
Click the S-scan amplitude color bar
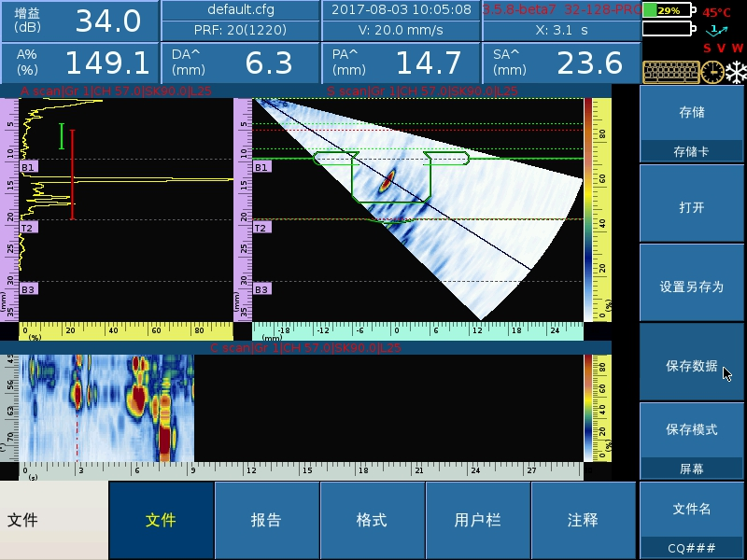(587, 210)
